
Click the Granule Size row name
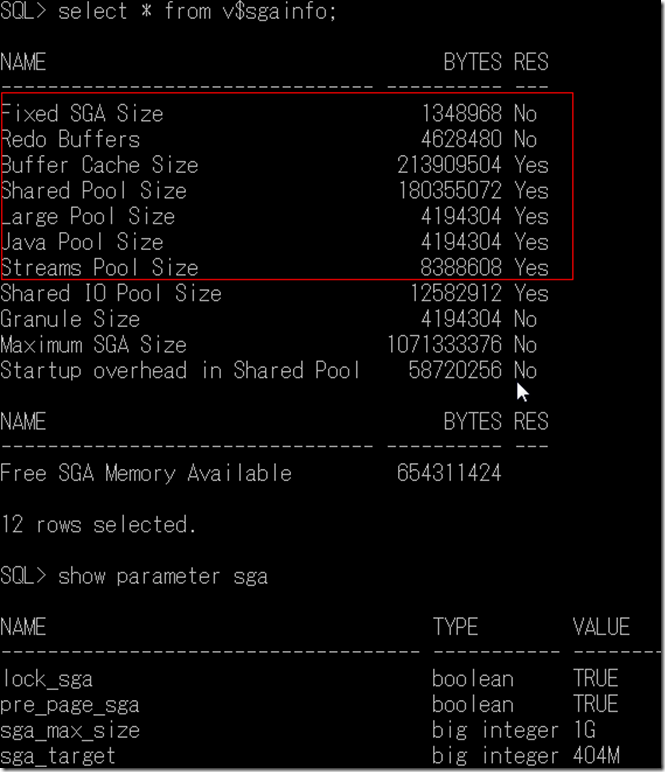click(x=70, y=320)
